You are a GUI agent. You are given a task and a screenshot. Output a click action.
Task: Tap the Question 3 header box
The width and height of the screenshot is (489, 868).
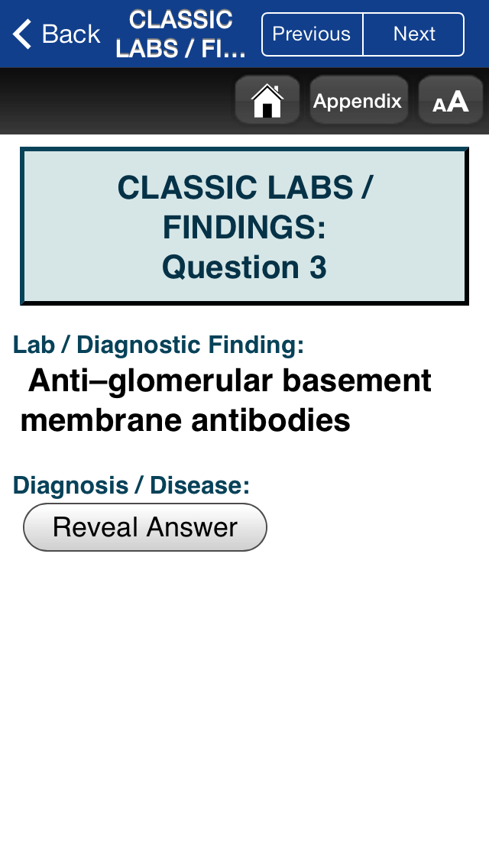[244, 227]
